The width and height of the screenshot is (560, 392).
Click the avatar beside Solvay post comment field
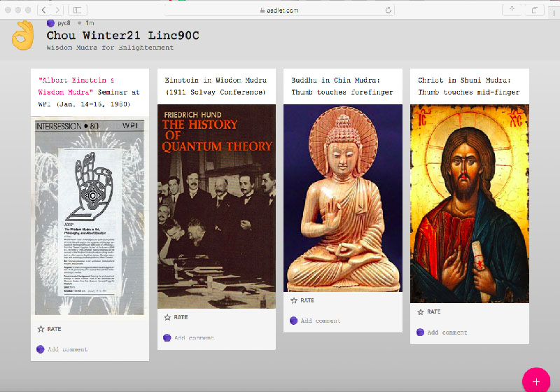tap(167, 337)
